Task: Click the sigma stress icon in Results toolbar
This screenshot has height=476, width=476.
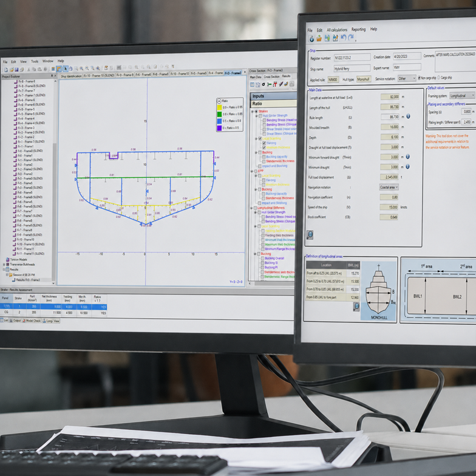Action: pos(263,84)
